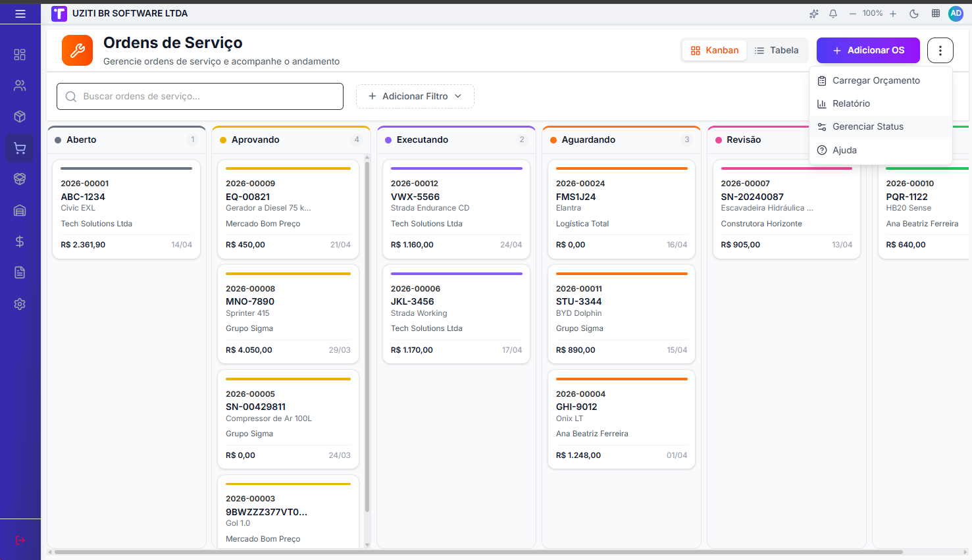Click the notification bell icon
This screenshot has height=560, width=972.
click(x=833, y=13)
